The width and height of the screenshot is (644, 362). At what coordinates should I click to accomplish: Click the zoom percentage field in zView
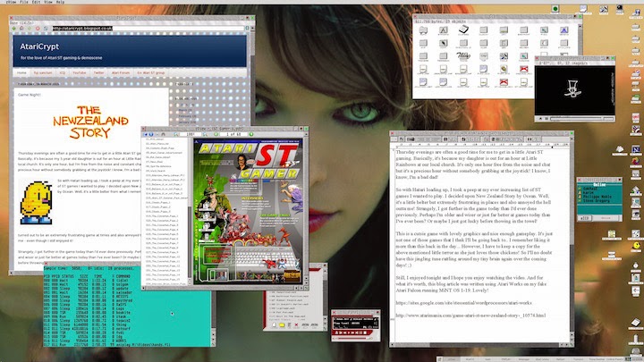click(x=191, y=134)
